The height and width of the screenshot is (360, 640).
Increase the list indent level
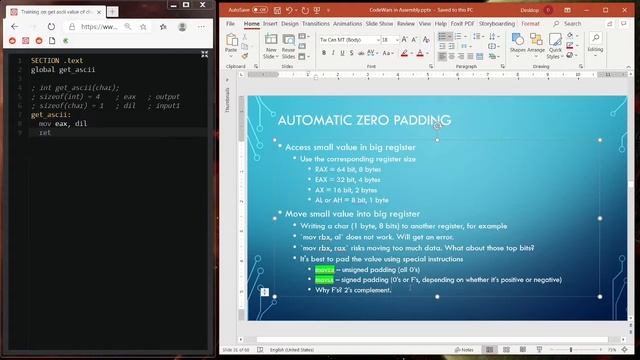(451, 46)
